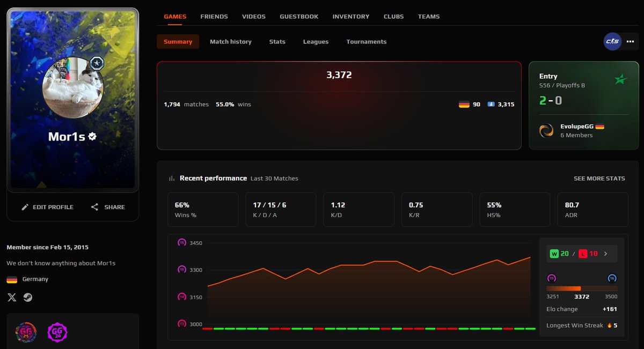Click the 2 - 0 league score
Viewport: 644px width, 349px height.
(x=551, y=100)
